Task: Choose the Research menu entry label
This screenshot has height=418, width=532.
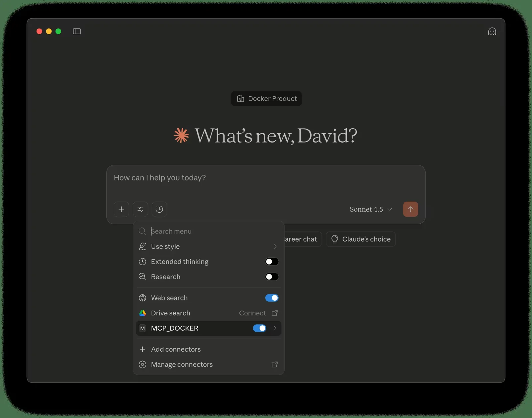Action: 166,277
